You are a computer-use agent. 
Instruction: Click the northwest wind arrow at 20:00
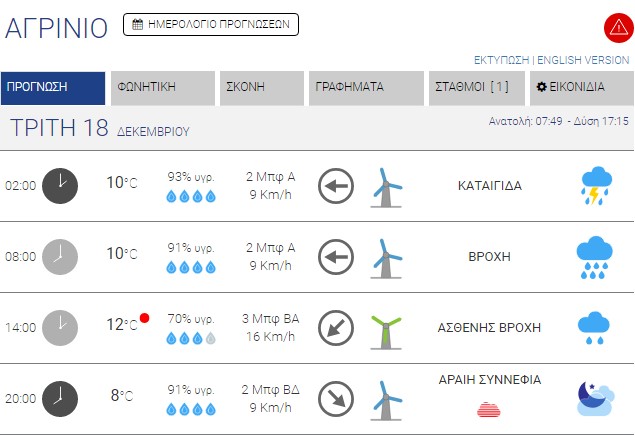pos(336,398)
